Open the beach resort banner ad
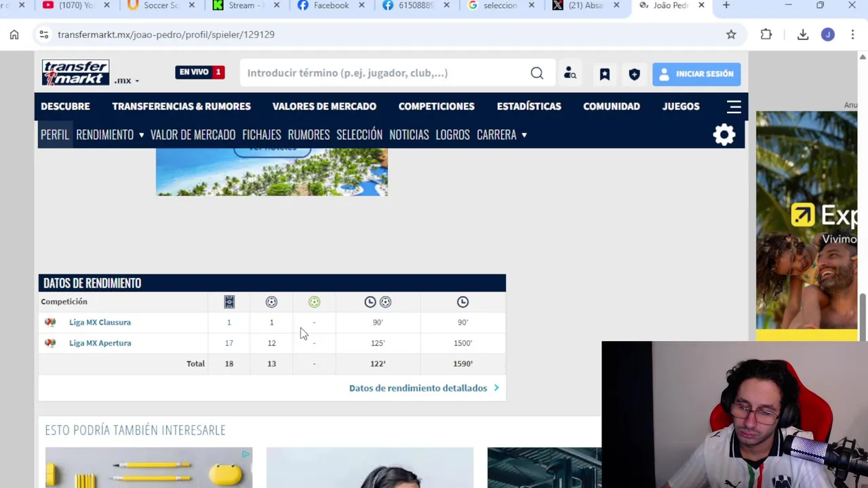The height and width of the screenshot is (488, 868). point(272,172)
